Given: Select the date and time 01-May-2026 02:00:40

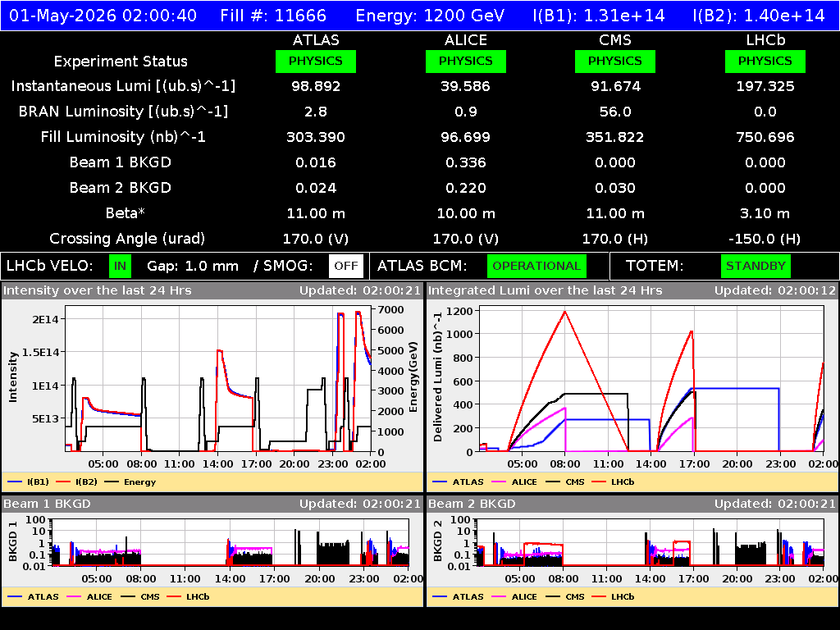Looking at the screenshot, I should click(103, 16).
